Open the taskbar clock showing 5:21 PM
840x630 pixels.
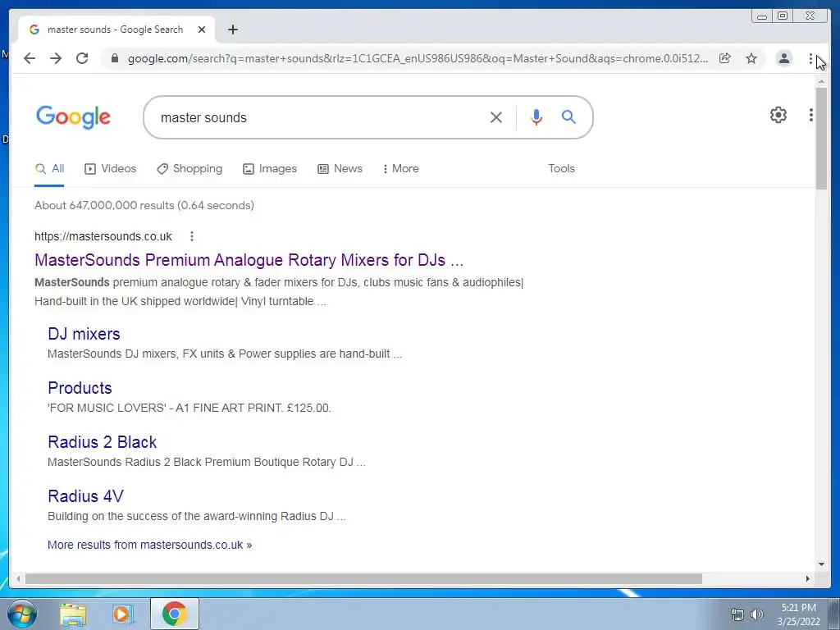point(798,614)
